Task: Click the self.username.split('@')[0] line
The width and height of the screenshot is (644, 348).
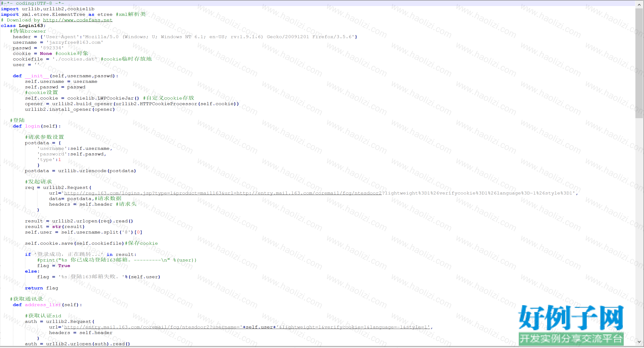Action: click(x=84, y=232)
